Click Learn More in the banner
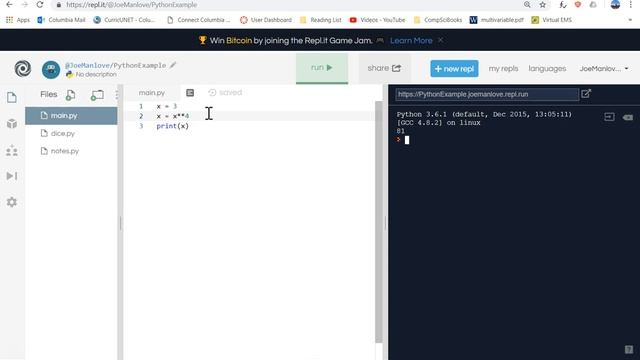 point(411,40)
